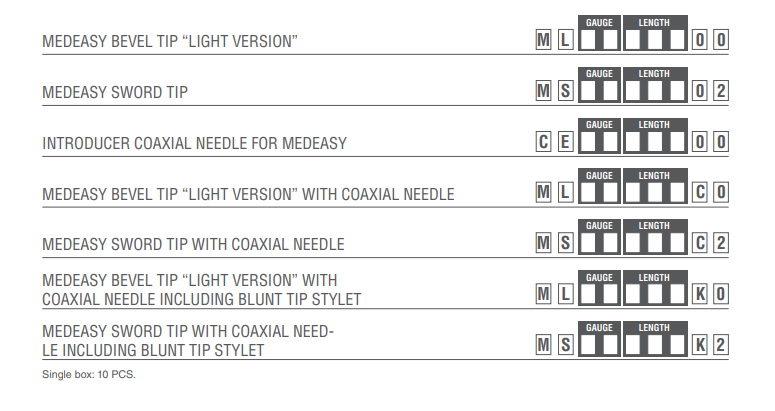
Task: Click the GAUGE header in the introducer coaxial row
Action: 599,124
